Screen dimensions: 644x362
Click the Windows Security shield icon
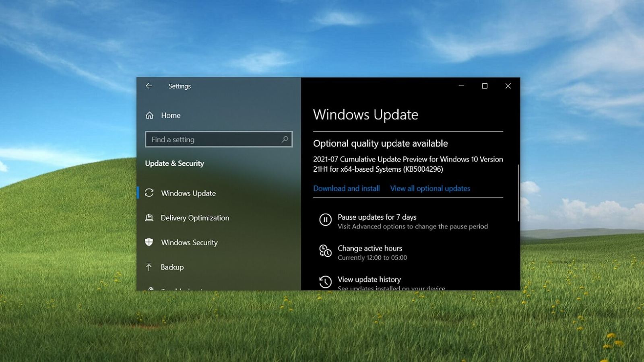[x=149, y=242]
